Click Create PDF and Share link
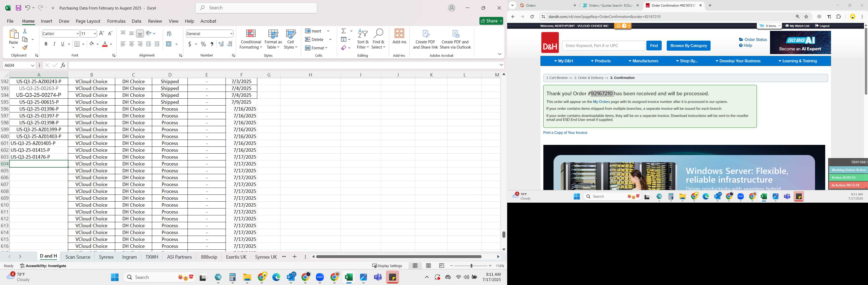 click(425, 39)
